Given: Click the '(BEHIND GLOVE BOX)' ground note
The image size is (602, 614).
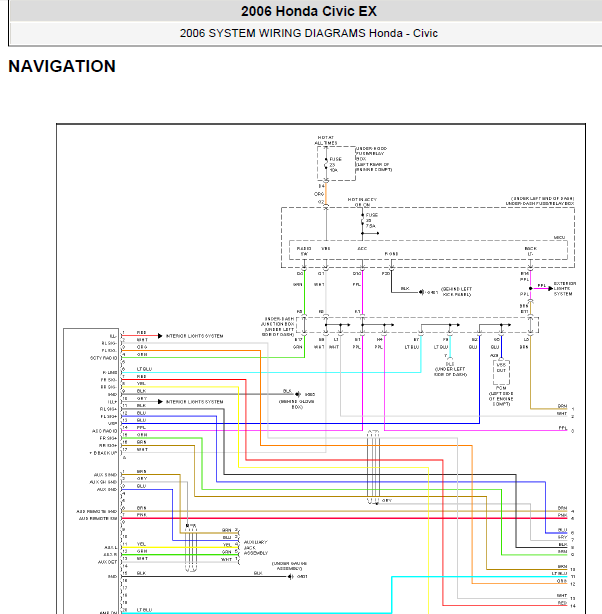Looking at the screenshot, I should click(296, 404).
